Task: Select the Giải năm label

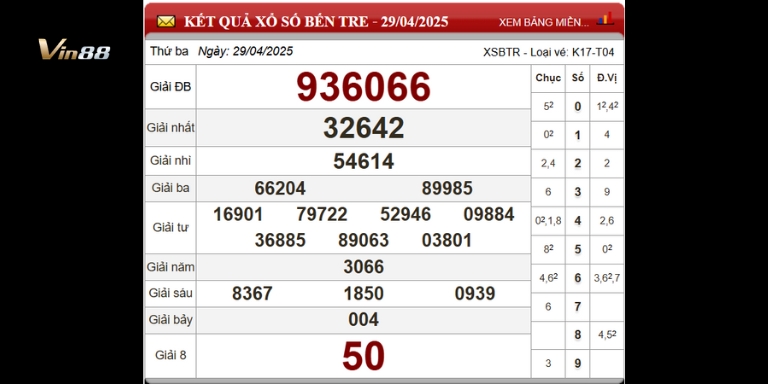Action: click(170, 267)
